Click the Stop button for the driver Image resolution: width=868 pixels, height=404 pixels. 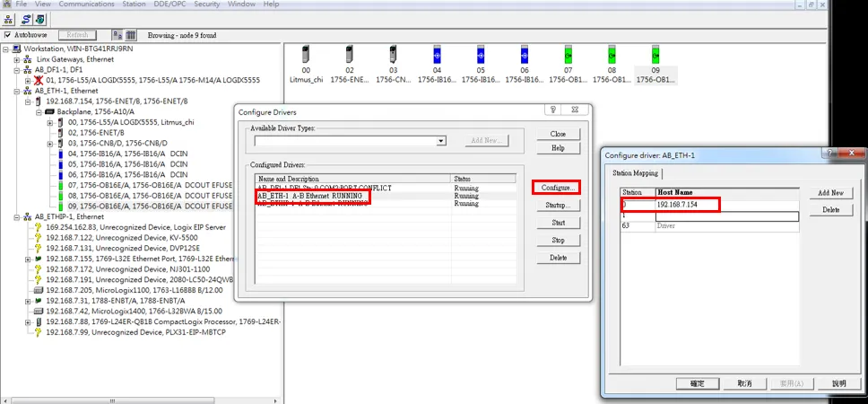[558, 241]
